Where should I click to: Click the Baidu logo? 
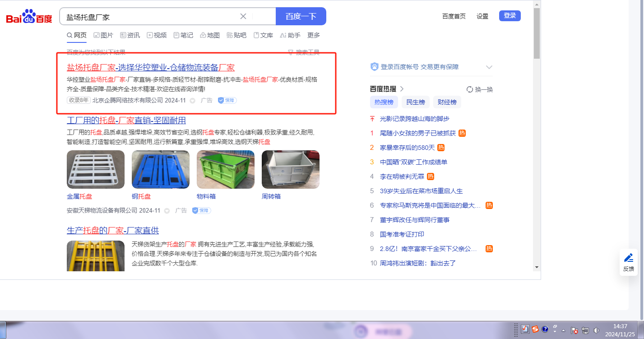(29, 17)
